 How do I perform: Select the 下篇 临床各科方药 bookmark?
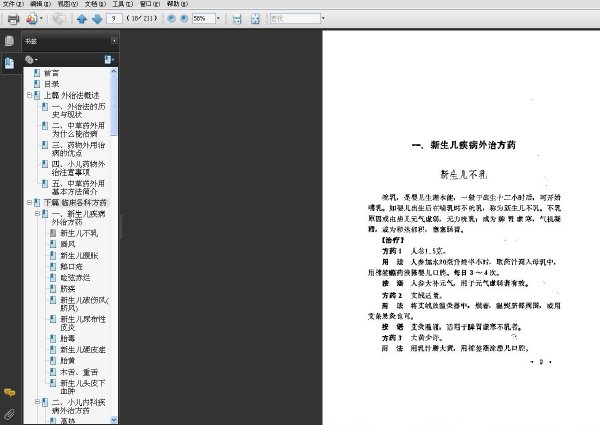coord(75,202)
